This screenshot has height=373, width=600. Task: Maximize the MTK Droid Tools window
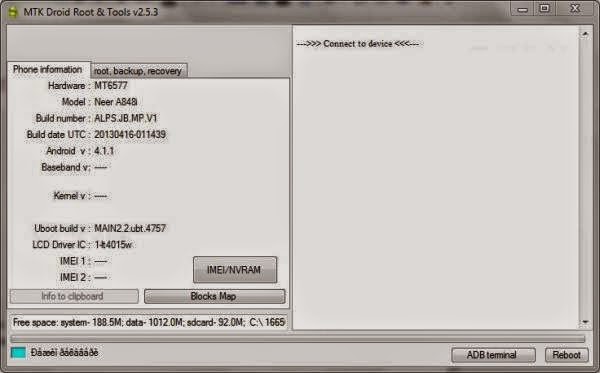click(x=545, y=8)
